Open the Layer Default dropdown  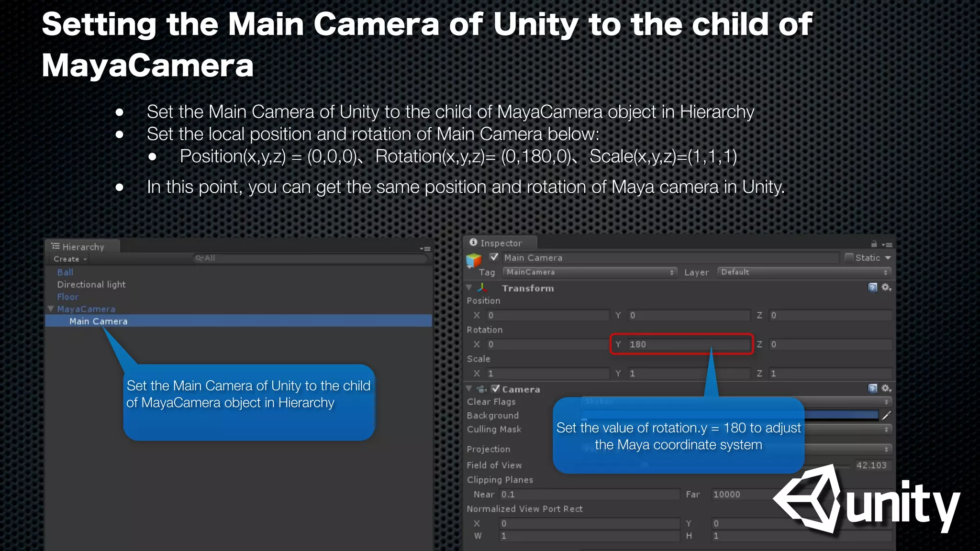click(803, 272)
